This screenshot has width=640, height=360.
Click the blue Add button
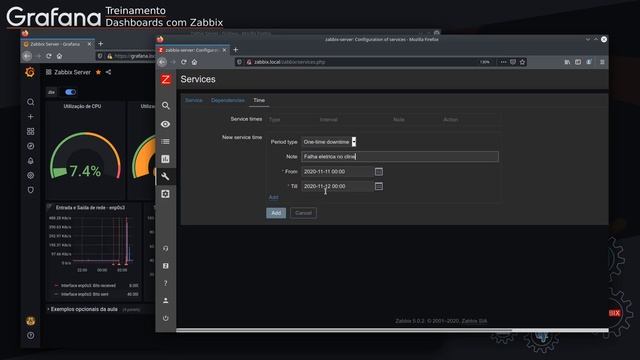[276, 213]
